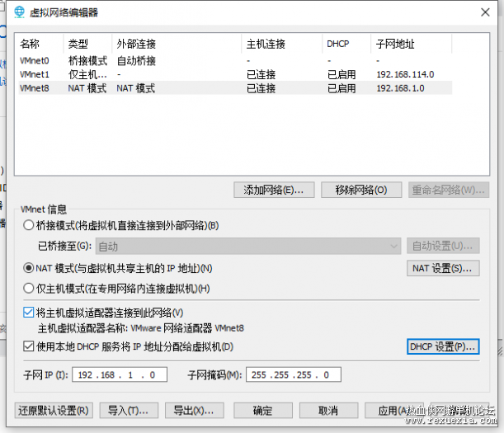
Task: Click 自动桥接 cell in VMnet0 row
Action: [136, 60]
